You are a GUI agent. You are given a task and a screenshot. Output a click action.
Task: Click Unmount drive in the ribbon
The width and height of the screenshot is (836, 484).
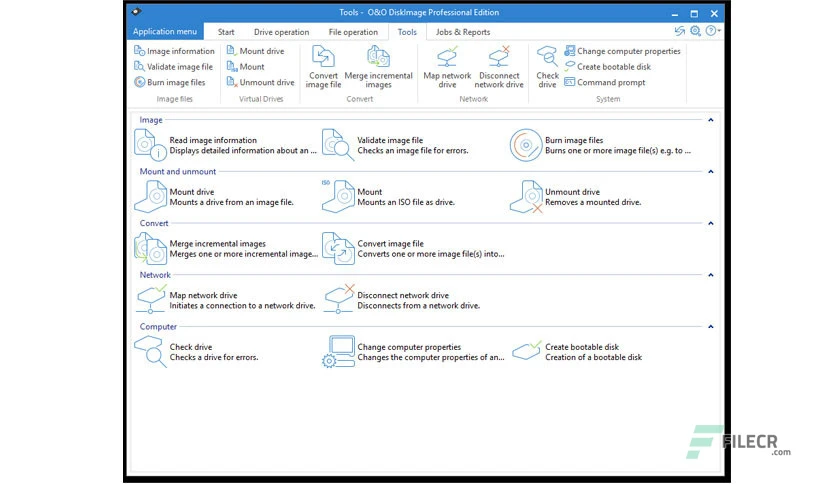(x=260, y=82)
